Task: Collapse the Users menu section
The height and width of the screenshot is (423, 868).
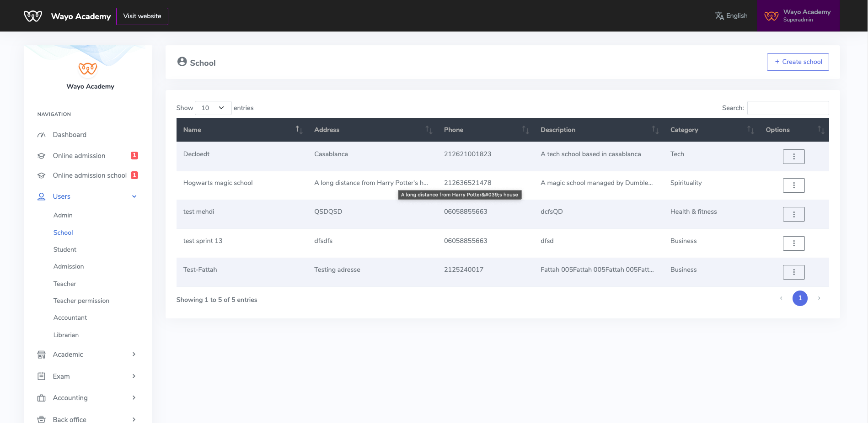Action: 134,196
